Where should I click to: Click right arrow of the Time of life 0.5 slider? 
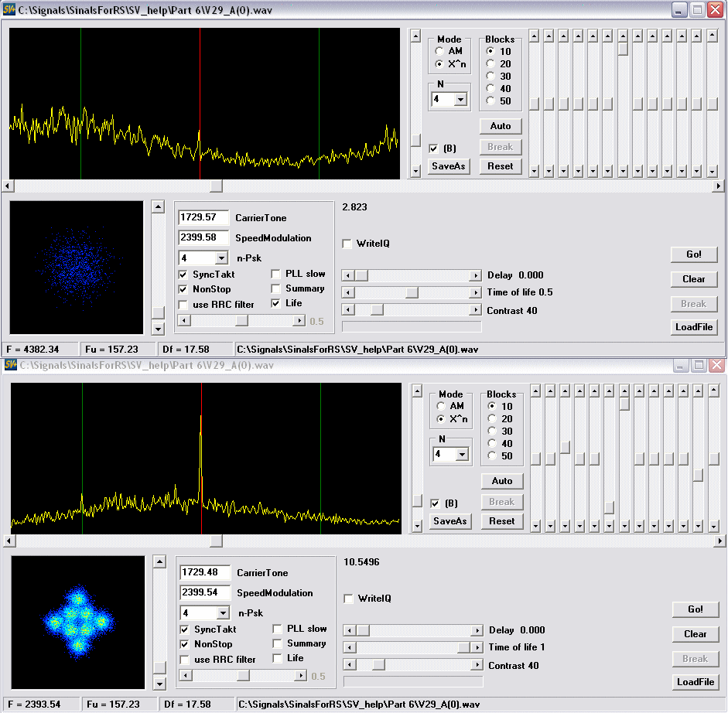point(476,292)
